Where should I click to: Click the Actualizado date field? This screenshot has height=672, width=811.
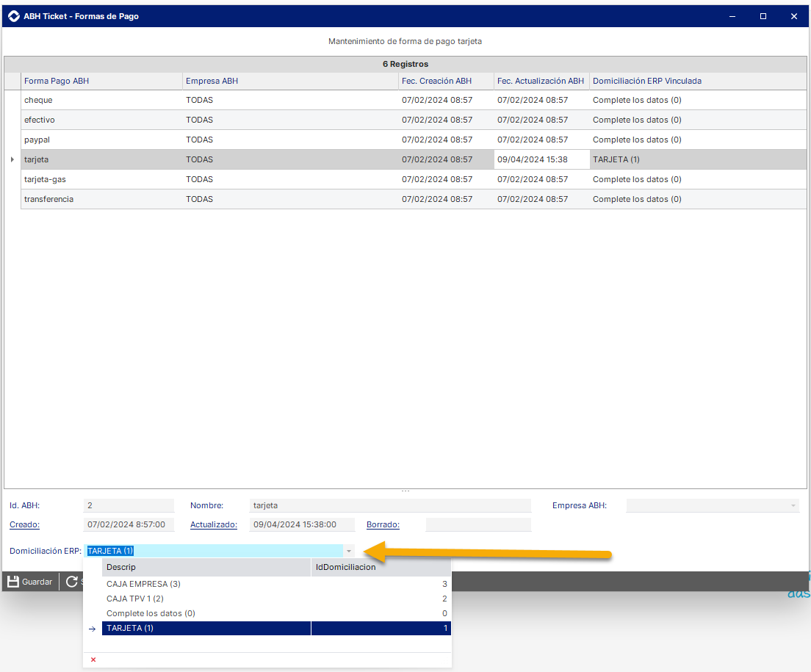(302, 524)
